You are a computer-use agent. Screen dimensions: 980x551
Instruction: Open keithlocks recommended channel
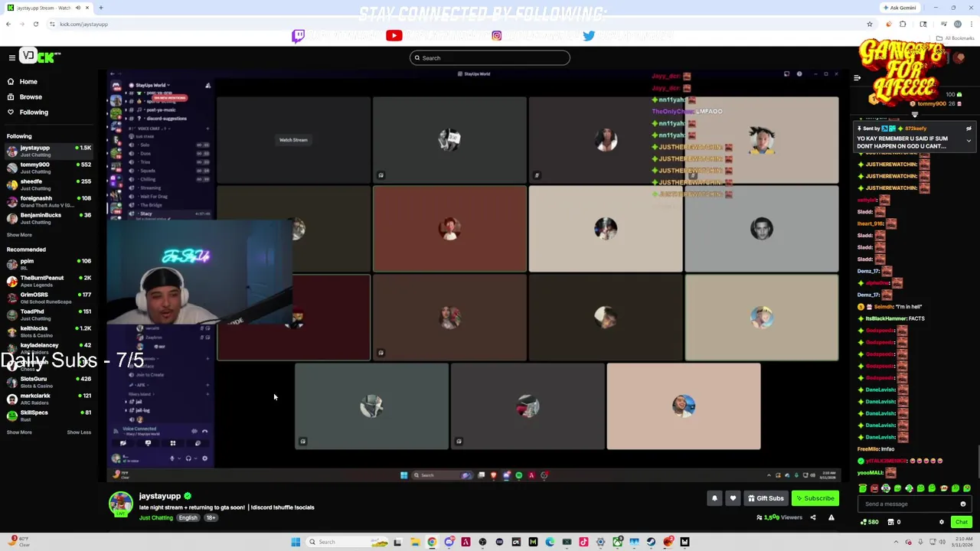[x=47, y=331]
